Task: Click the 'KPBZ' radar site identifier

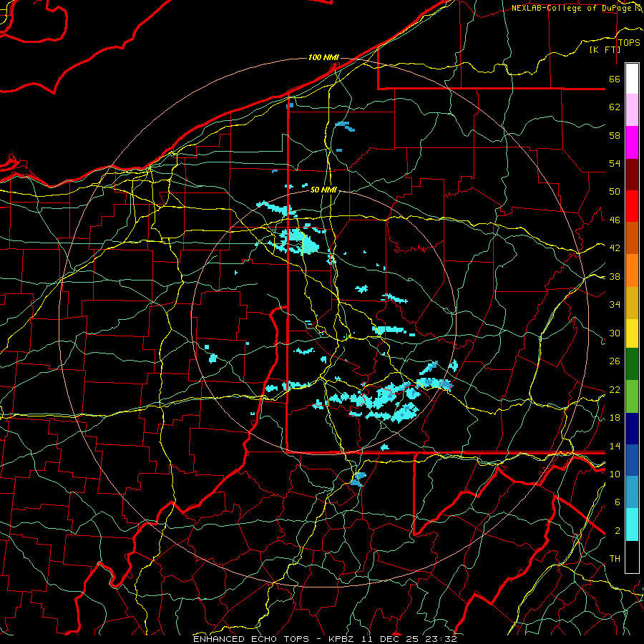Action: [343, 639]
